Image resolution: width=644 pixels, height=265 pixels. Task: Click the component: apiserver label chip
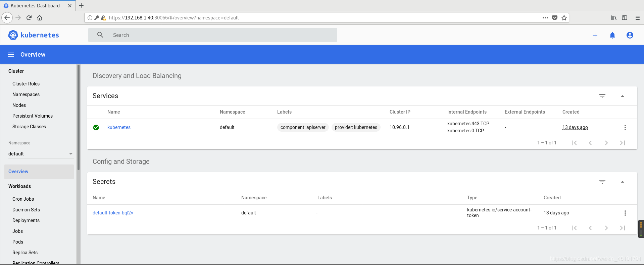pos(303,127)
